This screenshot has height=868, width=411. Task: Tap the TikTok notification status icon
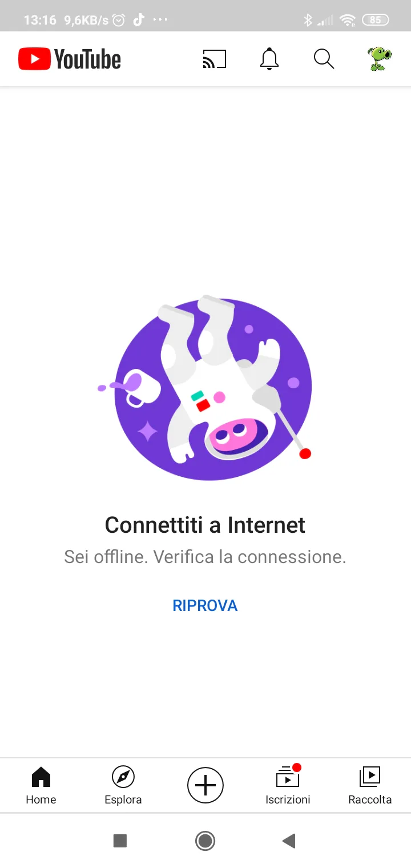coord(138,20)
